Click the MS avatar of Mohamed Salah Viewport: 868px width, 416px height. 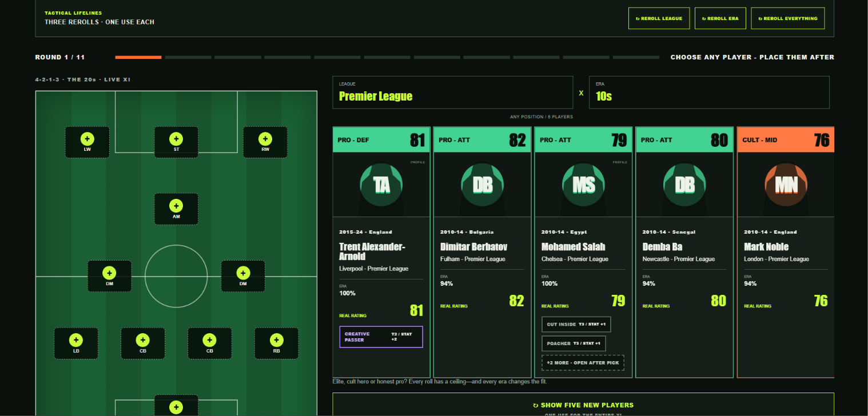point(584,185)
